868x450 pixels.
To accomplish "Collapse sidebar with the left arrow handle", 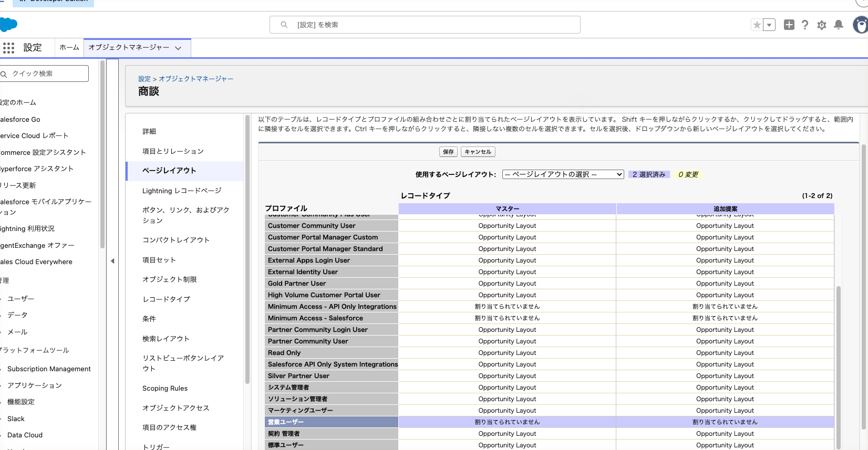I will coord(112,261).
